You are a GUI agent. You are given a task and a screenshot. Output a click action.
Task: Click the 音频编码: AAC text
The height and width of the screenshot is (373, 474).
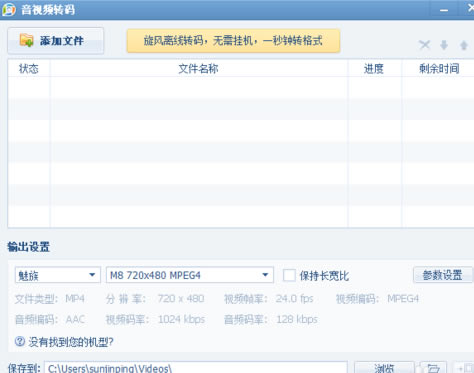[50, 319]
